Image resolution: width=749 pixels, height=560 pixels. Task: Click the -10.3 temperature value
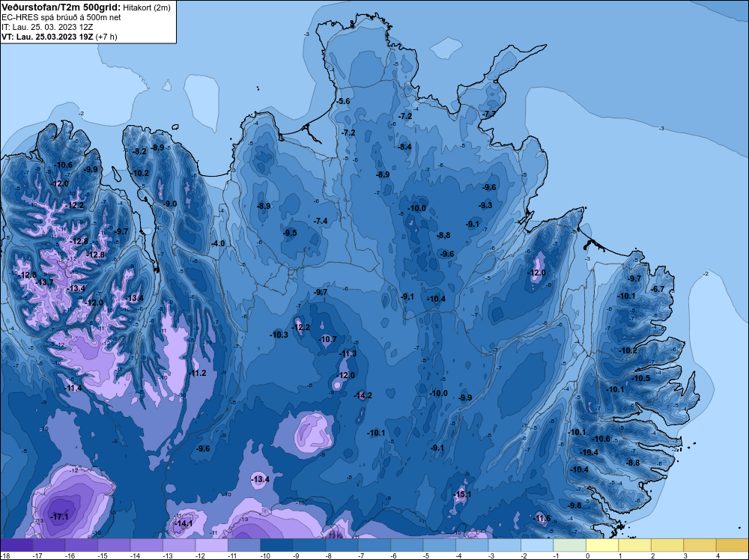pos(279,335)
